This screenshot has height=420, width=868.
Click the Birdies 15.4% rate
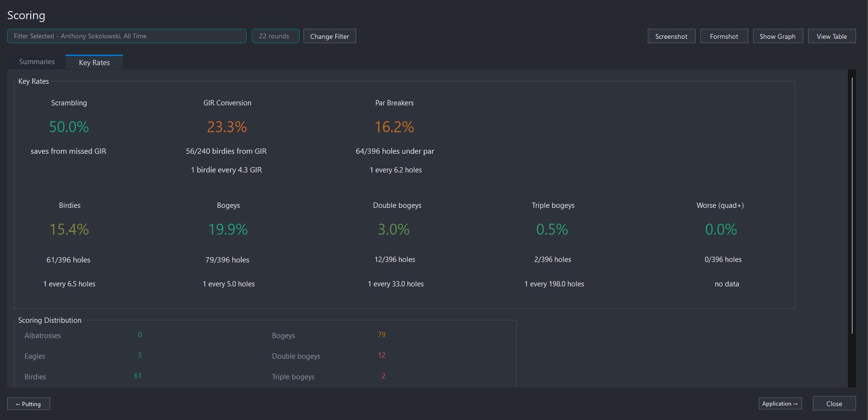69,229
